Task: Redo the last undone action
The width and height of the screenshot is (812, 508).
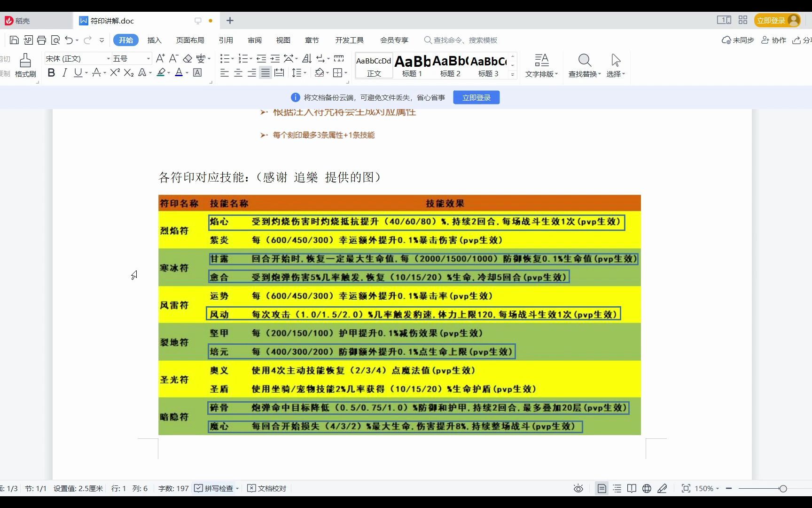Action: click(x=87, y=40)
